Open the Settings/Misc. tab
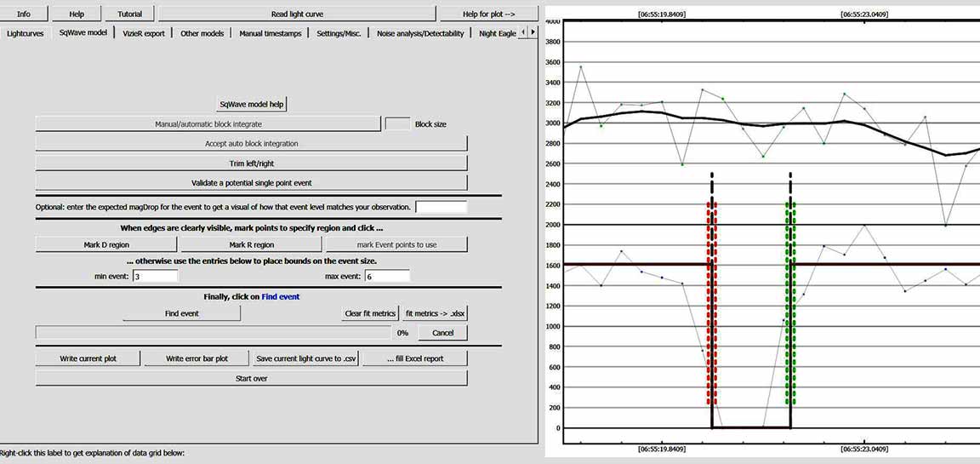The height and width of the screenshot is (464, 980). pos(339,33)
